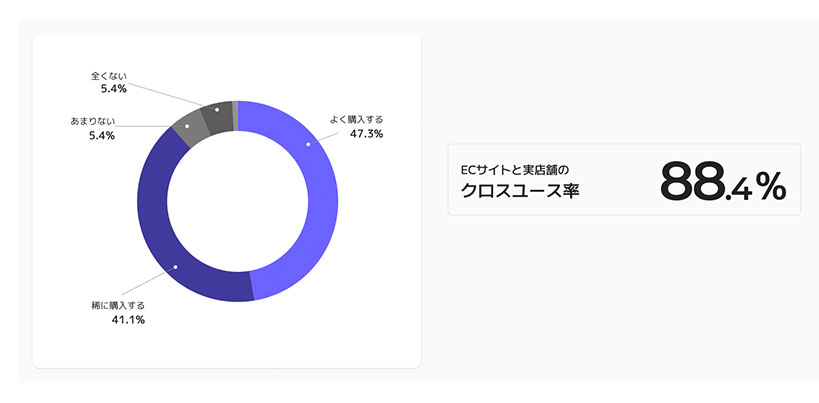Image resolution: width=819 pixels, height=403 pixels.
Task: Click the 41.1% percentage value
Action: [x=128, y=320]
